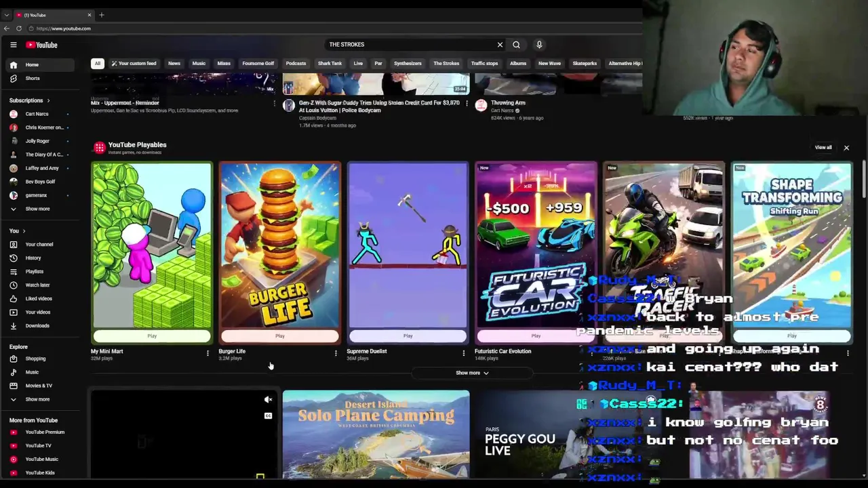
Task: Open Jolly Roger subscription
Action: (41, 141)
